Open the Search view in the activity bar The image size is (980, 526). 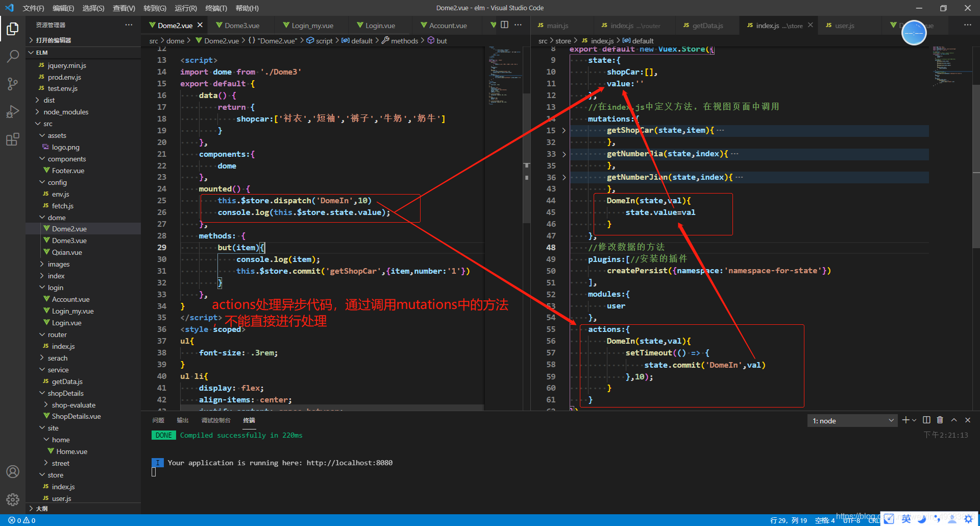pos(13,56)
